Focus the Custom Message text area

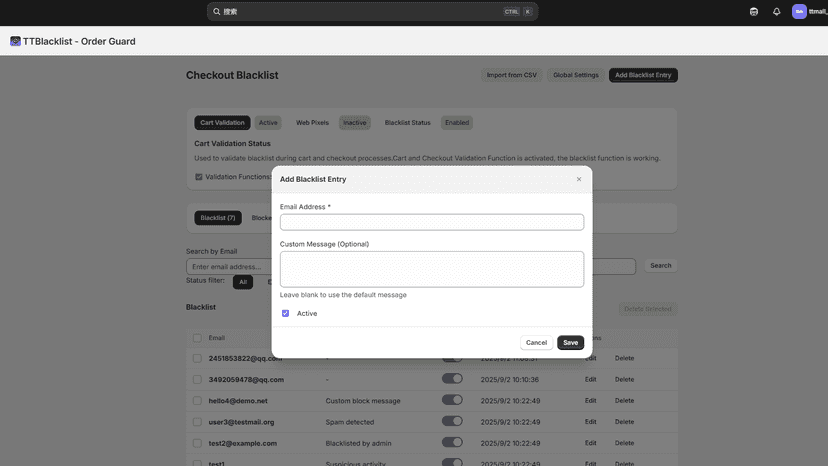(x=431, y=269)
